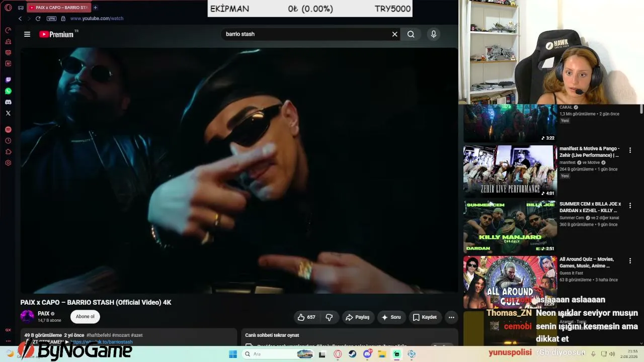Open All Around Quiz thumbnail
Screen dimensions: 644x362
coord(510,282)
